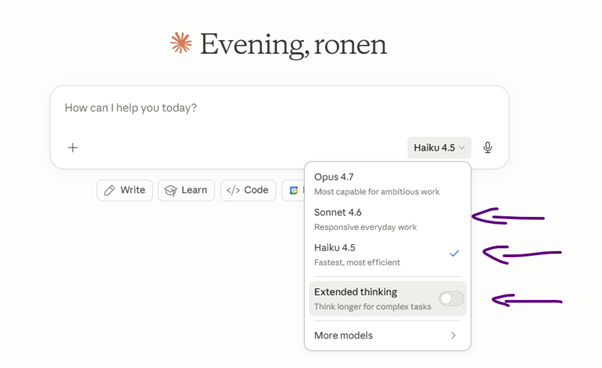Open the Haiku 4.5 model selector
This screenshot has height=368, width=602.
click(439, 148)
